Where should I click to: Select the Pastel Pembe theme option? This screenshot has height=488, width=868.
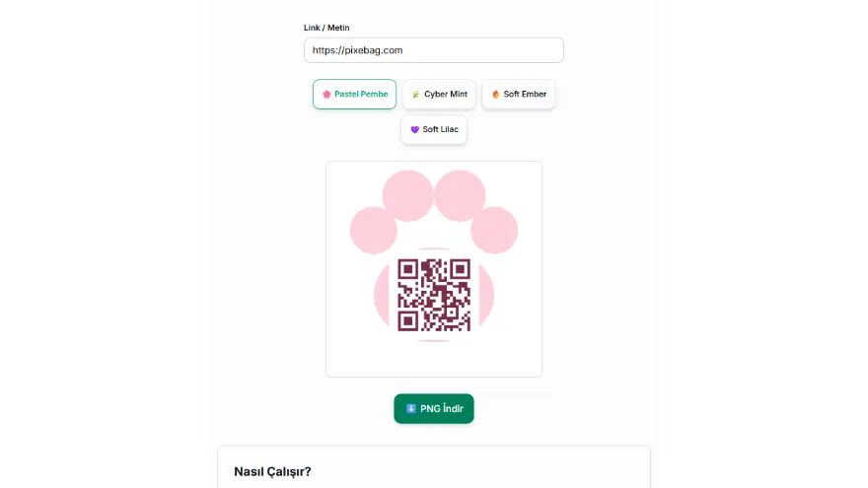point(354,94)
